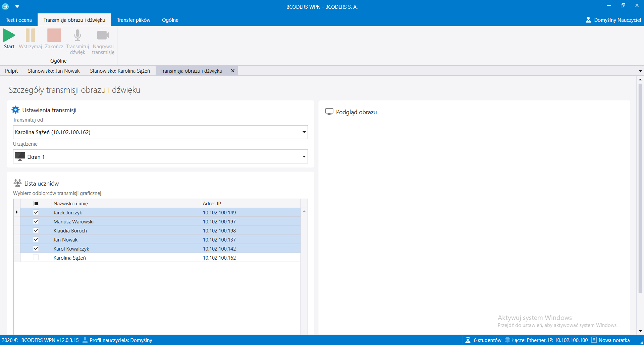The height and width of the screenshot is (345, 644).
Task: Click the name Mariusz Warowski in the list
Action: click(73, 221)
